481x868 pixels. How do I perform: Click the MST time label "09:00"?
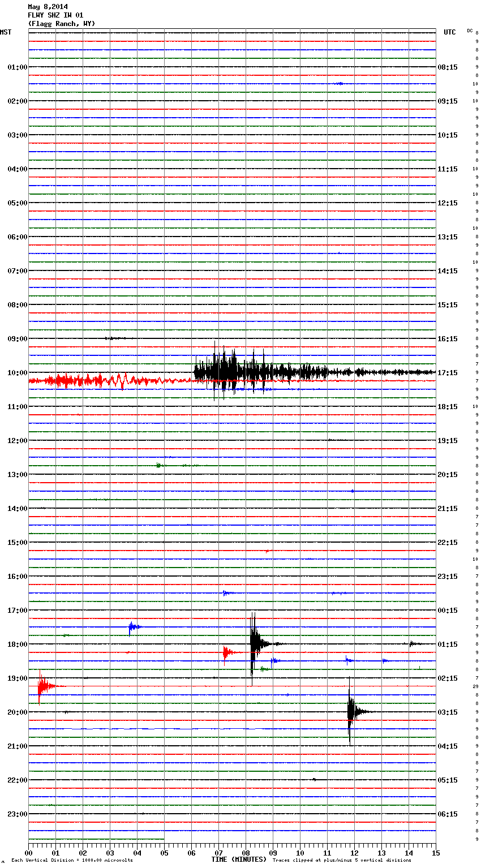(17, 338)
